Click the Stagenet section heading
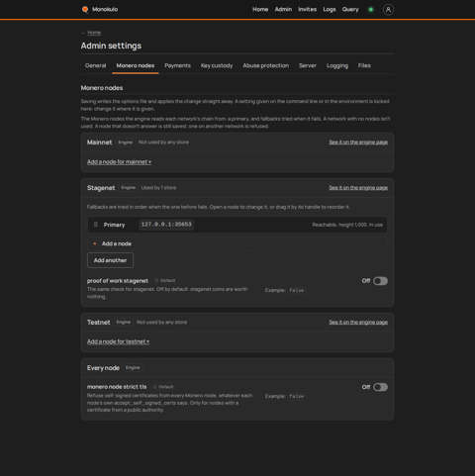Viewport: 475px width, 476px height. coord(101,188)
